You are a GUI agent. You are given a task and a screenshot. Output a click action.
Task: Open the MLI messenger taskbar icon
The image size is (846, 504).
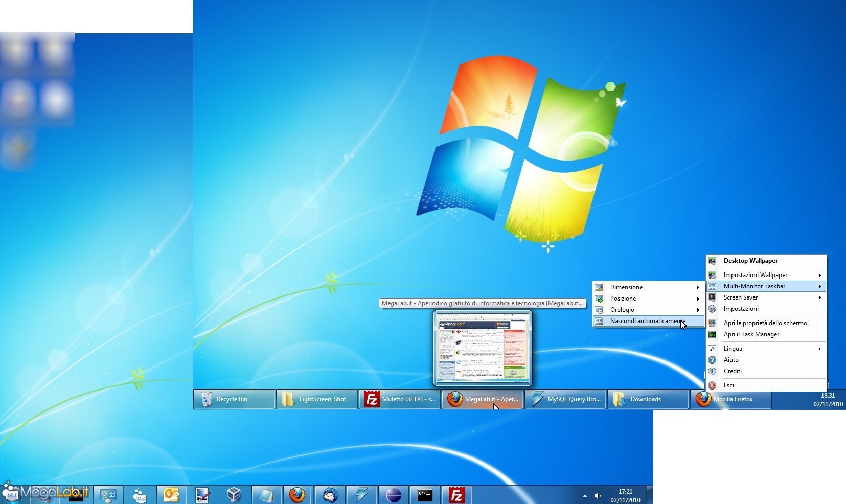[x=140, y=495]
